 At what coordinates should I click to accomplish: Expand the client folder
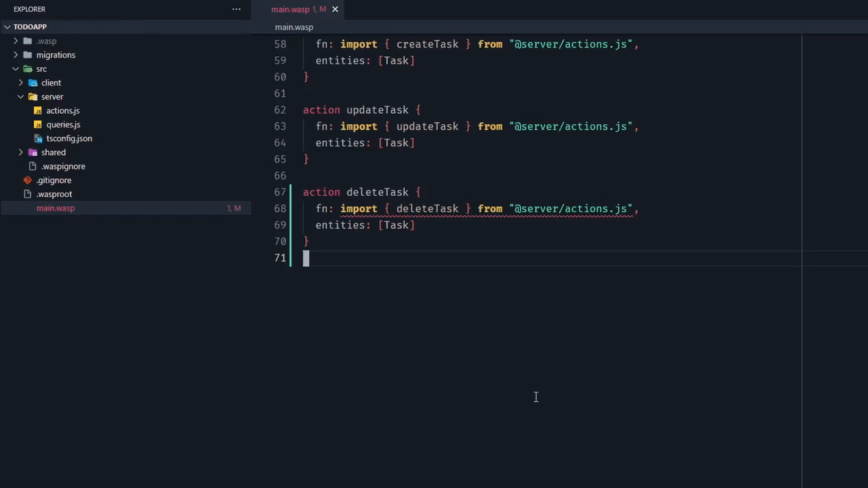(21, 83)
